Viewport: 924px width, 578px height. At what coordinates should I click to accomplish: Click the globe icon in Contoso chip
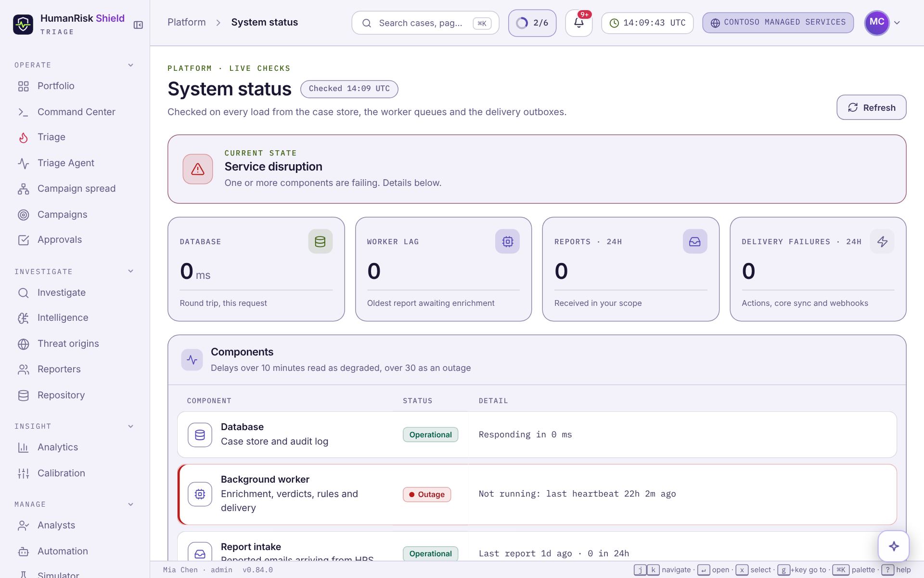point(715,23)
